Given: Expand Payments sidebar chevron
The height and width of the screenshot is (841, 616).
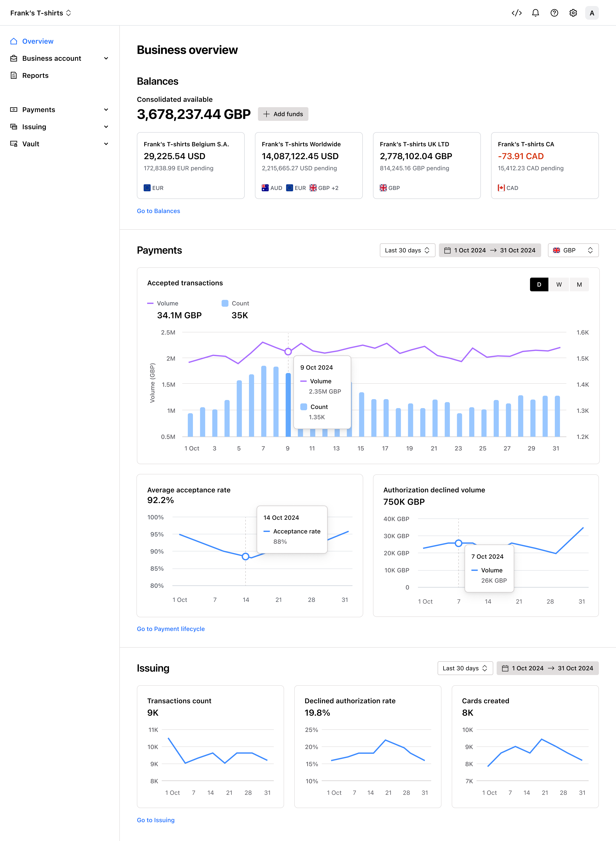Looking at the screenshot, I should click(x=106, y=110).
